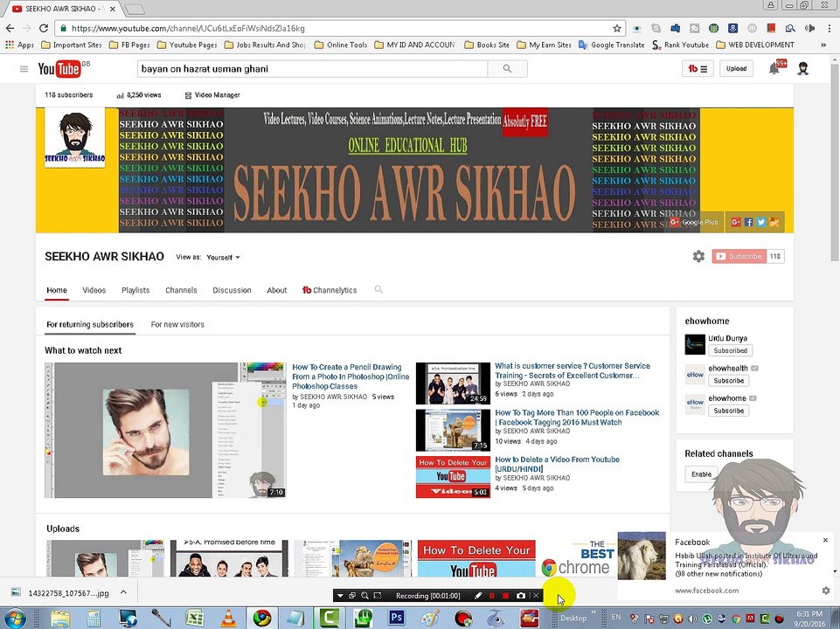
Task: Show more bookmarks with the double chevron
Action: click(x=823, y=45)
